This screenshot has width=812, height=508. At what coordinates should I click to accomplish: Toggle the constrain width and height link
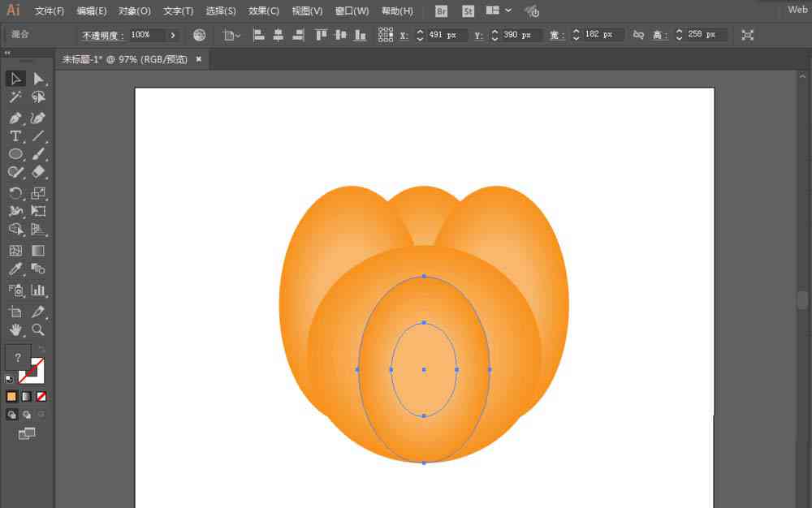[638, 35]
